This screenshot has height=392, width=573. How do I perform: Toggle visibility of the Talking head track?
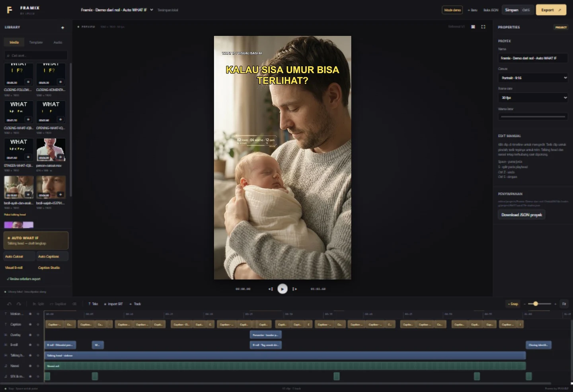(x=30, y=355)
